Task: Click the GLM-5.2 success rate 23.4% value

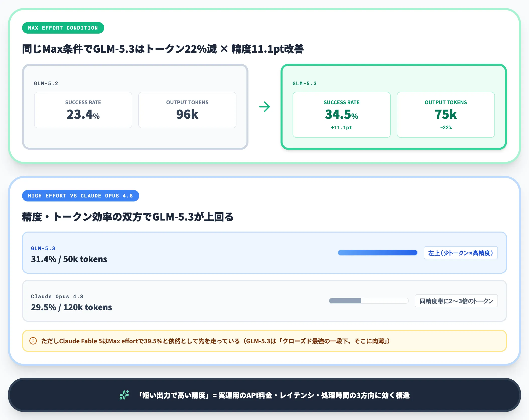Action: coord(83,115)
